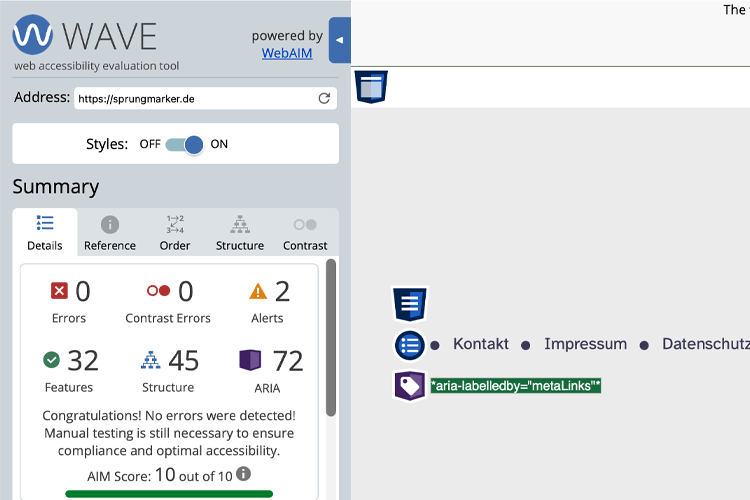Open the Structure tab
This screenshot has height=500, width=750.
coord(240,233)
